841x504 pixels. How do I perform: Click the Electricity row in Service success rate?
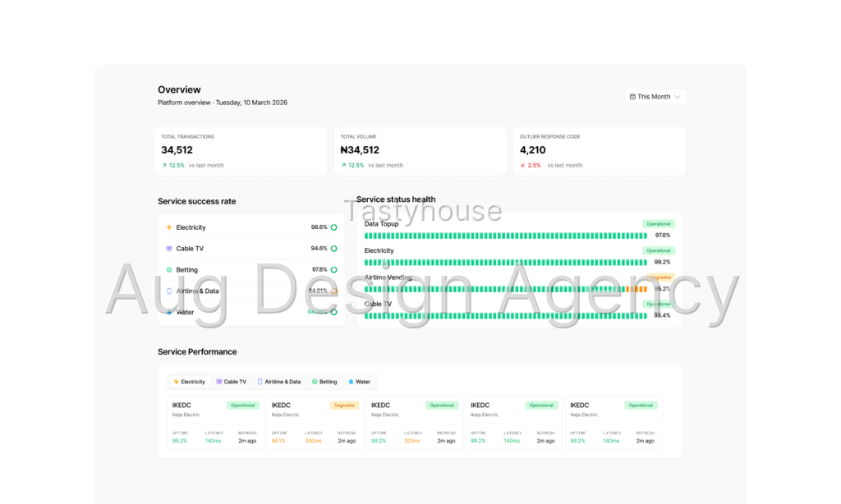click(x=251, y=227)
